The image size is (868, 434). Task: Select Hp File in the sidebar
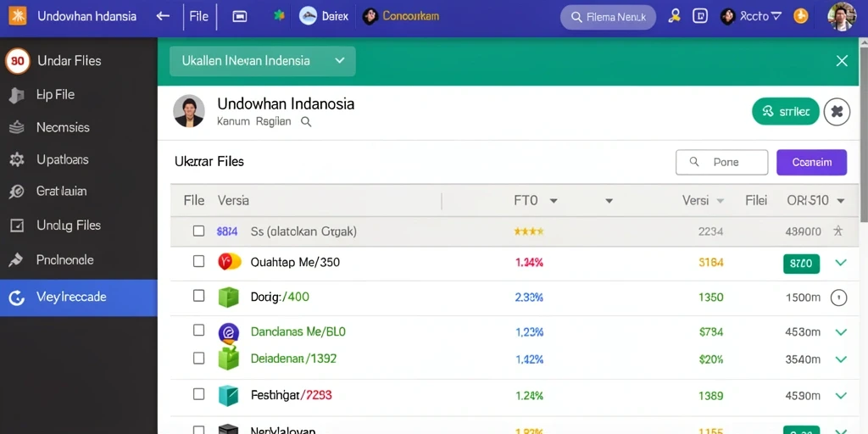(x=79, y=95)
